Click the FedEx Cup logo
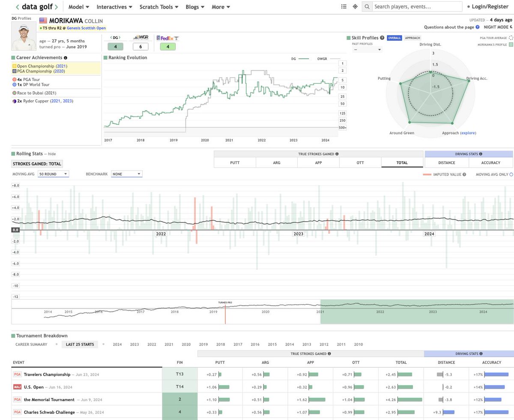 tap(168, 38)
